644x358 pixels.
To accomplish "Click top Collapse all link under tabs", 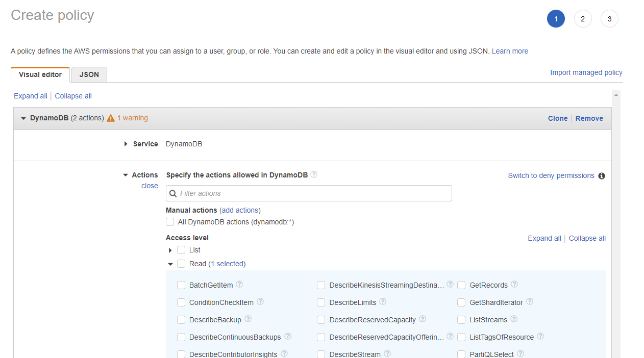I will pyautogui.click(x=73, y=96).
